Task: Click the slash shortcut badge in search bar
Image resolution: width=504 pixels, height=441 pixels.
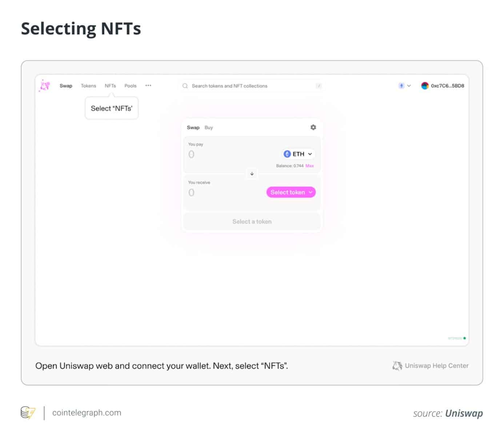Action: 319,86
